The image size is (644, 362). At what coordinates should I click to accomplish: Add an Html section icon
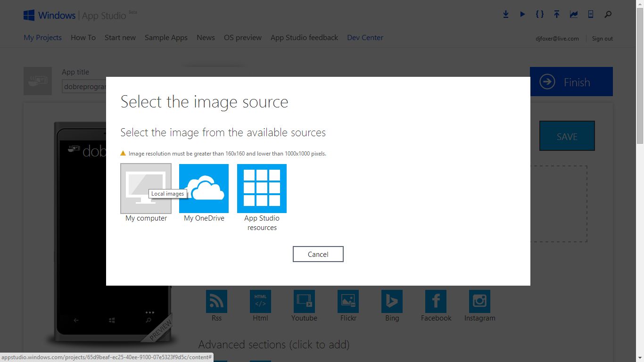(x=260, y=301)
